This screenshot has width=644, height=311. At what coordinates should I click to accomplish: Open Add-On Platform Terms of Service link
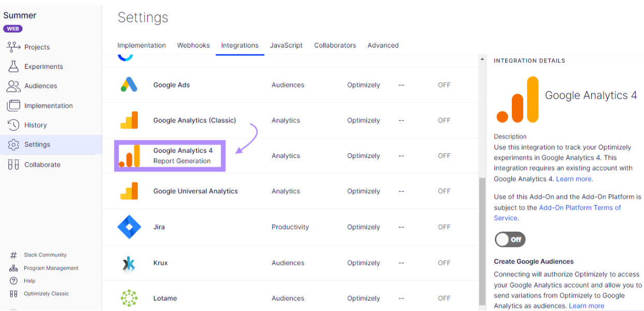tap(557, 213)
